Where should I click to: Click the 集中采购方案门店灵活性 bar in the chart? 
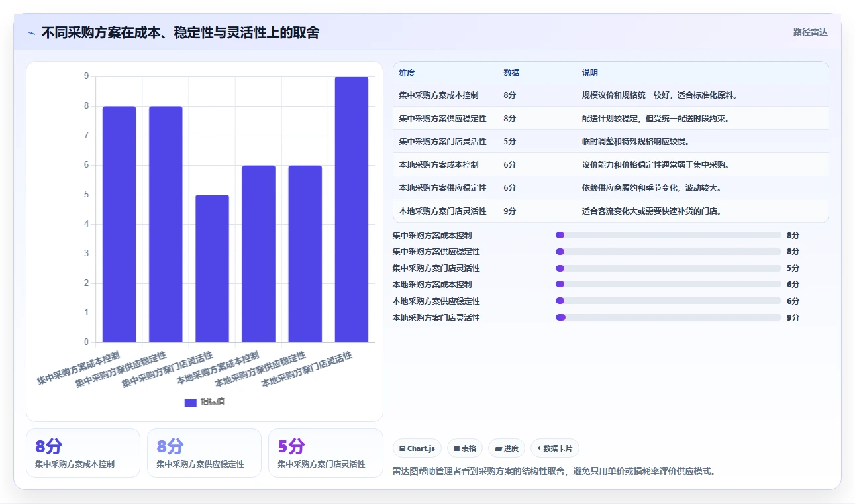212,269
